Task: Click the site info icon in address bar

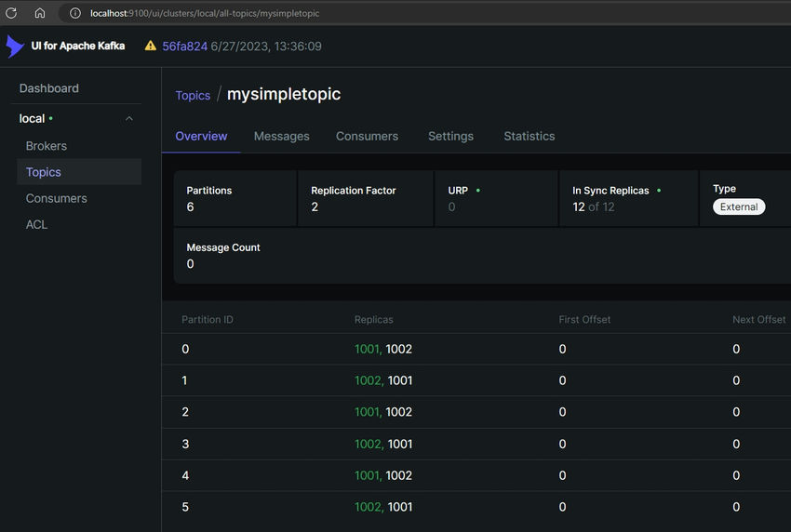Action: pyautogui.click(x=75, y=13)
